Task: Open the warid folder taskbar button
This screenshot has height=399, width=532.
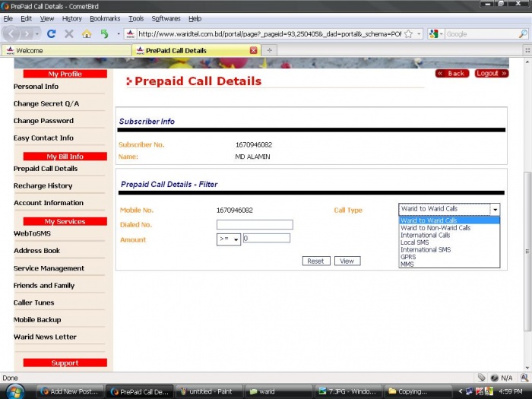Action: point(279,391)
